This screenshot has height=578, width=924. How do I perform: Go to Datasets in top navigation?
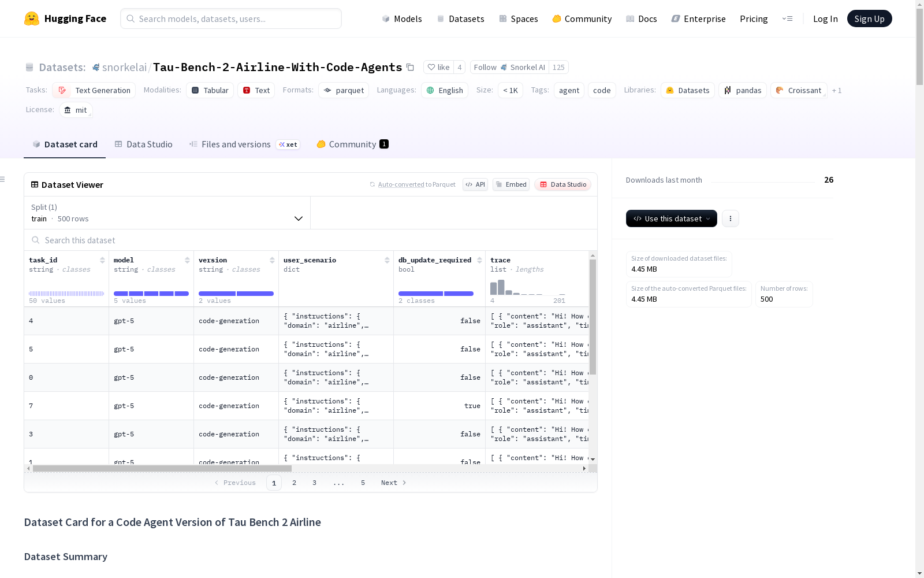(460, 18)
